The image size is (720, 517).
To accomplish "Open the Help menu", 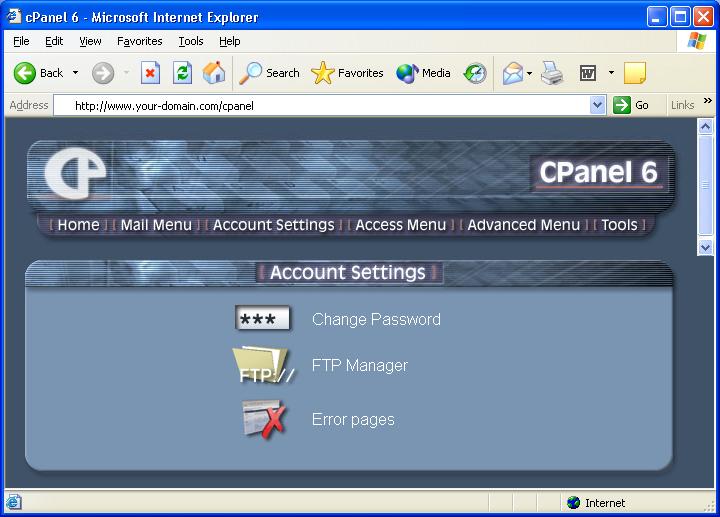I will [230, 41].
